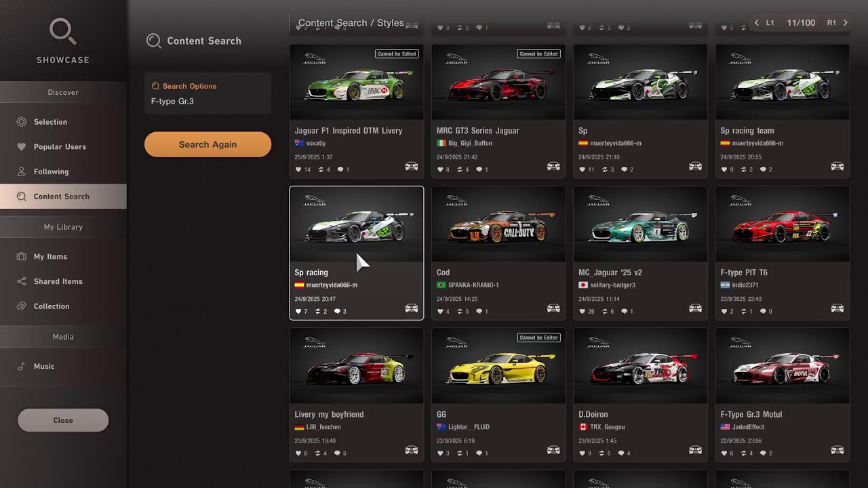Click the Search Options magnifier icon
Viewport: 868px width, 488px height.
coord(155,86)
